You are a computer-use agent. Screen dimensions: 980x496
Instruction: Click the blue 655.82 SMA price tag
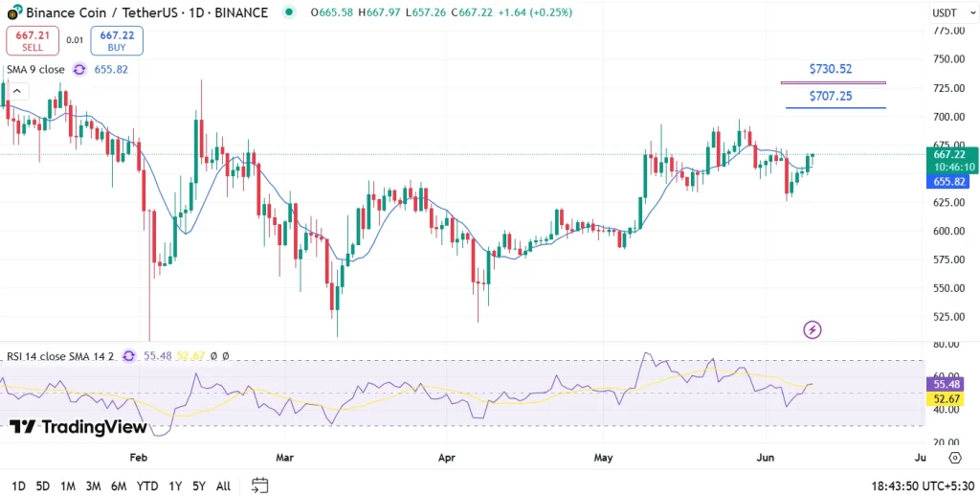(948, 181)
